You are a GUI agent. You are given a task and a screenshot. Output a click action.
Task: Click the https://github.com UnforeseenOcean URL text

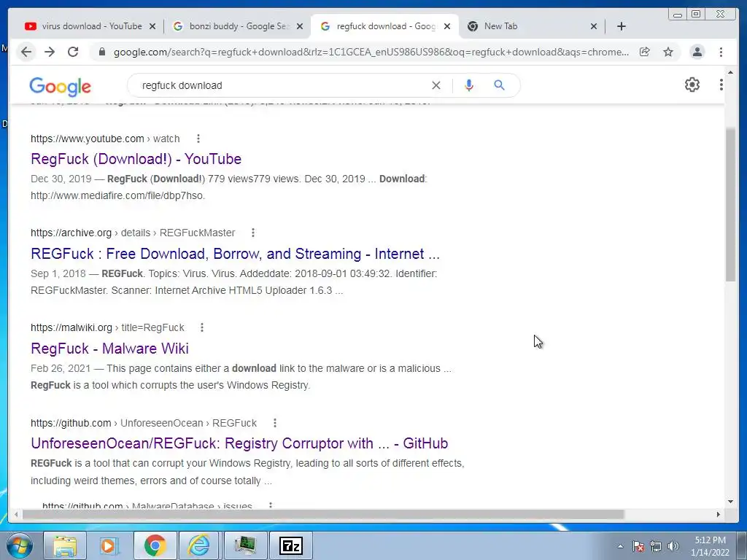144,423
